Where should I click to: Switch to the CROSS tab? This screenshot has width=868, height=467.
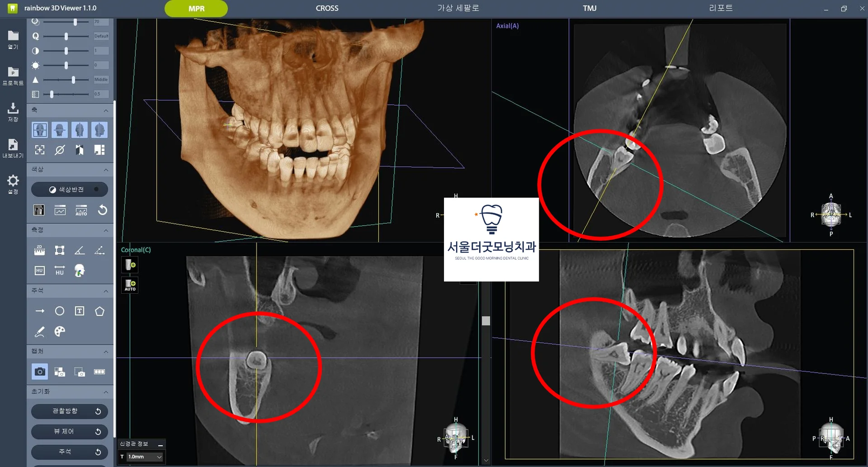[327, 8]
